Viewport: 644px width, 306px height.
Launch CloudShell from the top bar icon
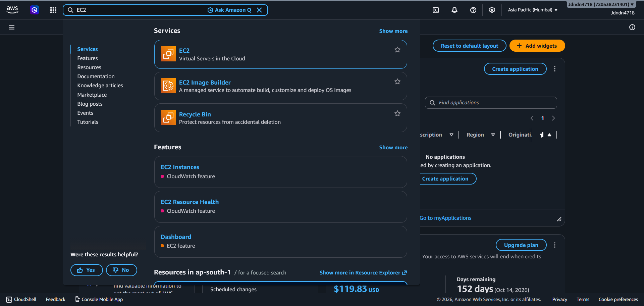pyautogui.click(x=436, y=10)
